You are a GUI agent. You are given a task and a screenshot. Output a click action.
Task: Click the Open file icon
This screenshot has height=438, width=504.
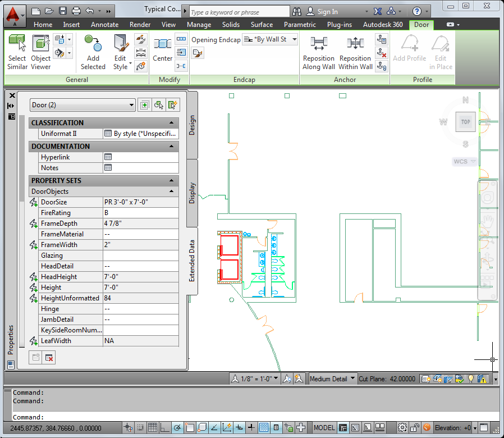point(49,12)
